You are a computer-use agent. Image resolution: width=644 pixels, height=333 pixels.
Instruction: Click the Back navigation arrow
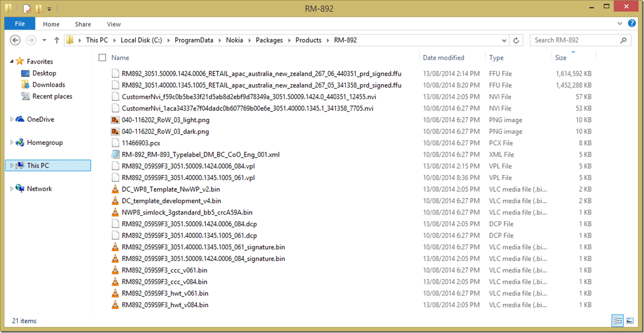coord(15,40)
